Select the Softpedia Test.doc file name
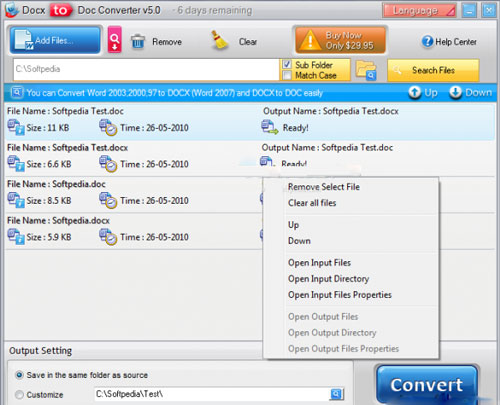Viewport: 500px width, 405px height. [65, 111]
